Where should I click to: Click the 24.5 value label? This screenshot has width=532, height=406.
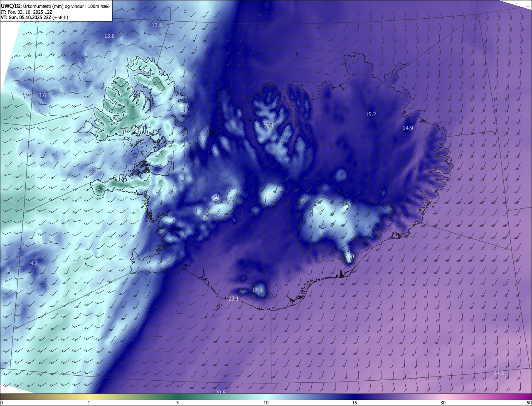coord(499,373)
